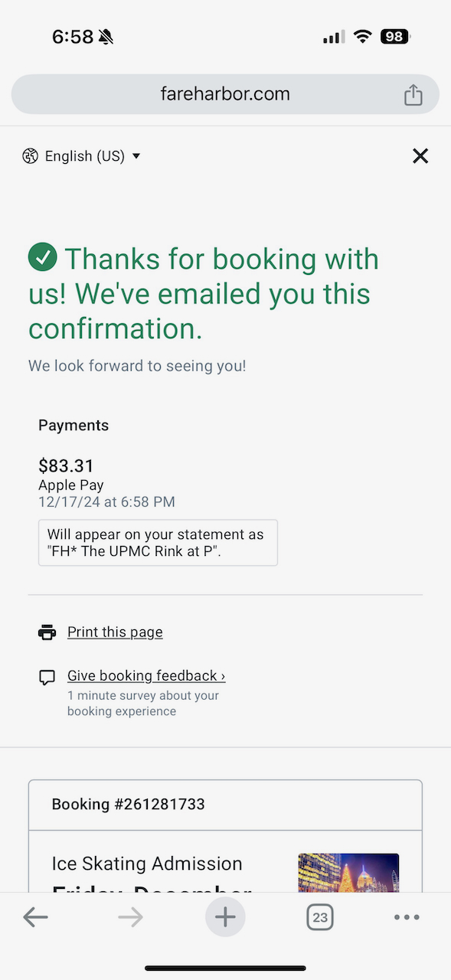
Task: Click the feedback speech bubble icon
Action: click(47, 677)
